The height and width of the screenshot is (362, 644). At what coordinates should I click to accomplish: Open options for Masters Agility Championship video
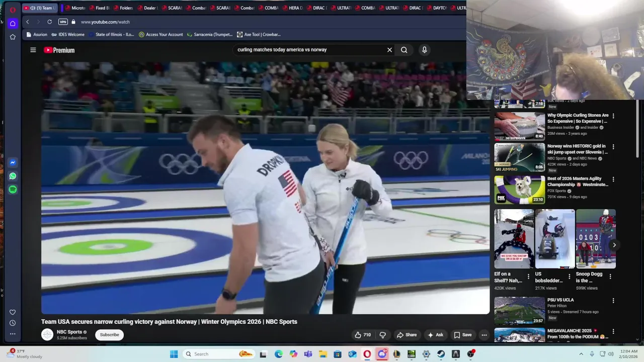[x=613, y=179]
